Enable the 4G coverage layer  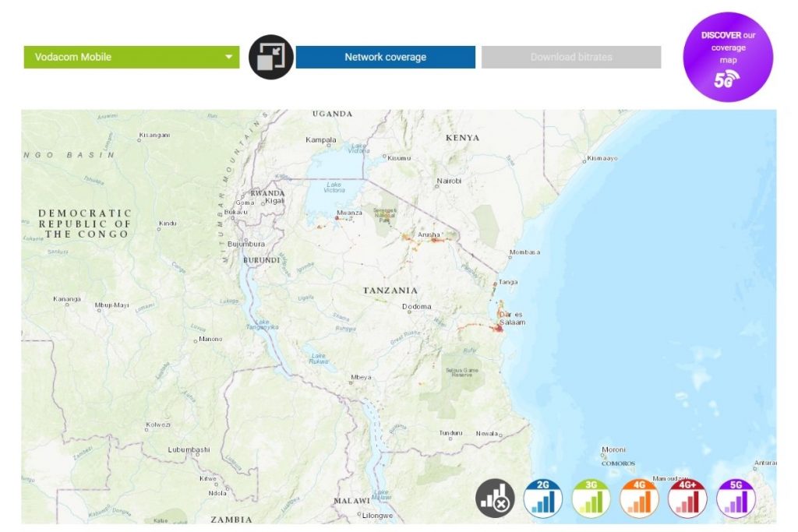click(x=639, y=497)
